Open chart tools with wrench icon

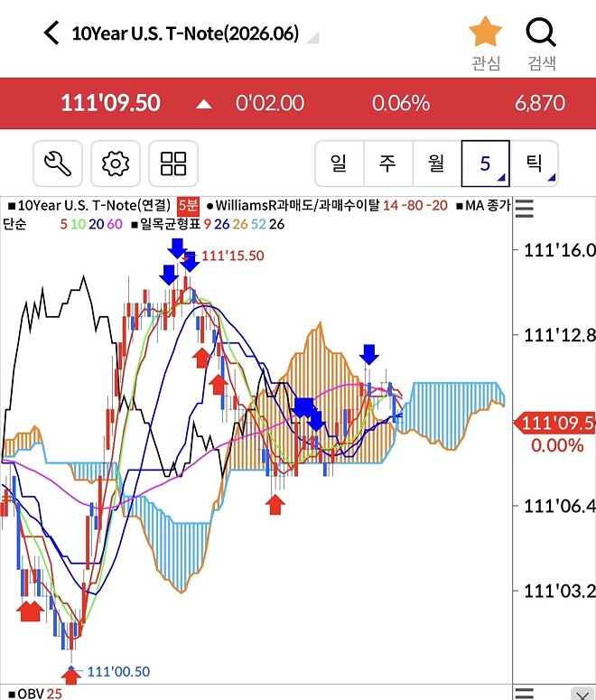[58, 163]
